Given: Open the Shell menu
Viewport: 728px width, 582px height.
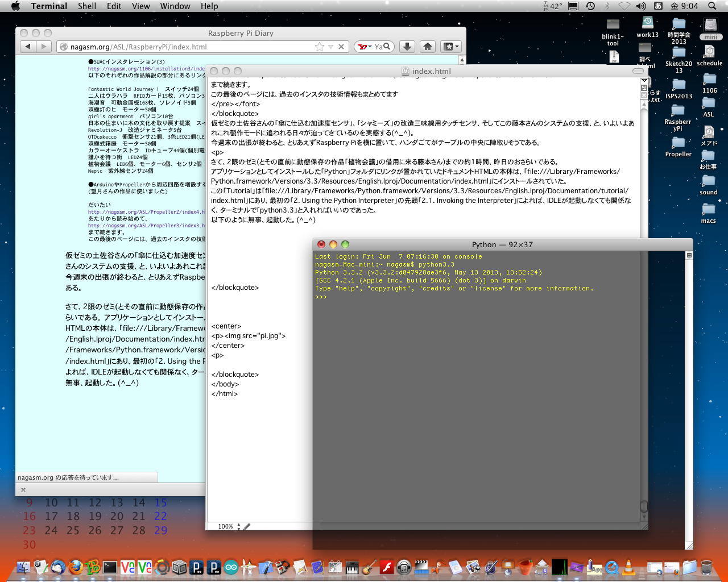Looking at the screenshot, I should click(87, 6).
